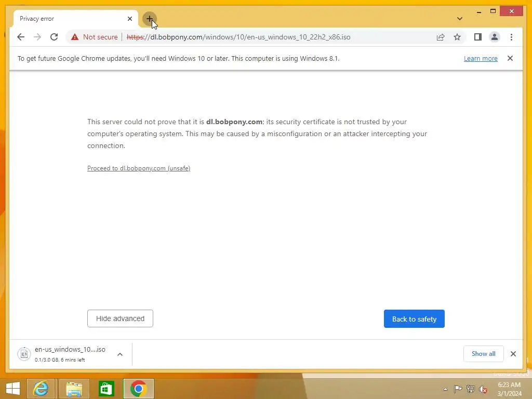532x399 pixels.
Task: Dismiss the Windows 10 update infobar
Action: pyautogui.click(x=510, y=58)
